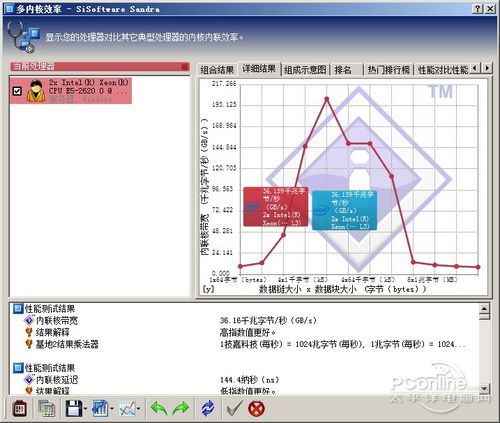Go back with the green left arrow
This screenshot has width=500, height=423.
(x=159, y=408)
